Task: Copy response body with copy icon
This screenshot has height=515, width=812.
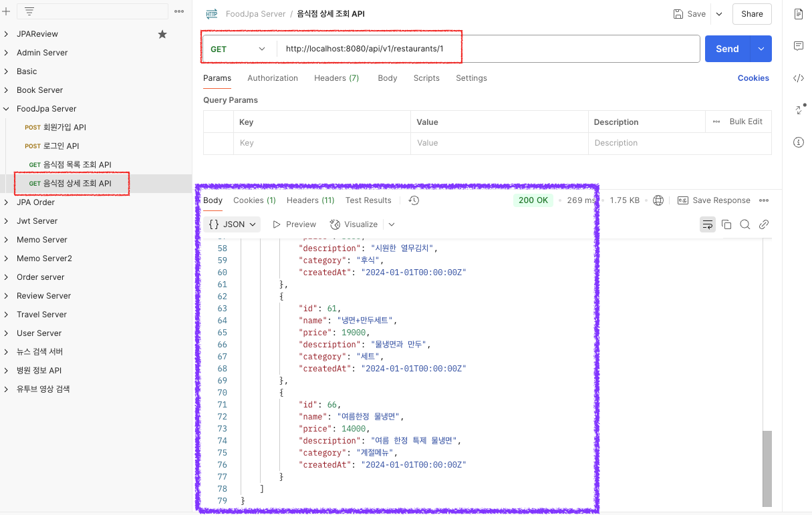Action: click(726, 224)
